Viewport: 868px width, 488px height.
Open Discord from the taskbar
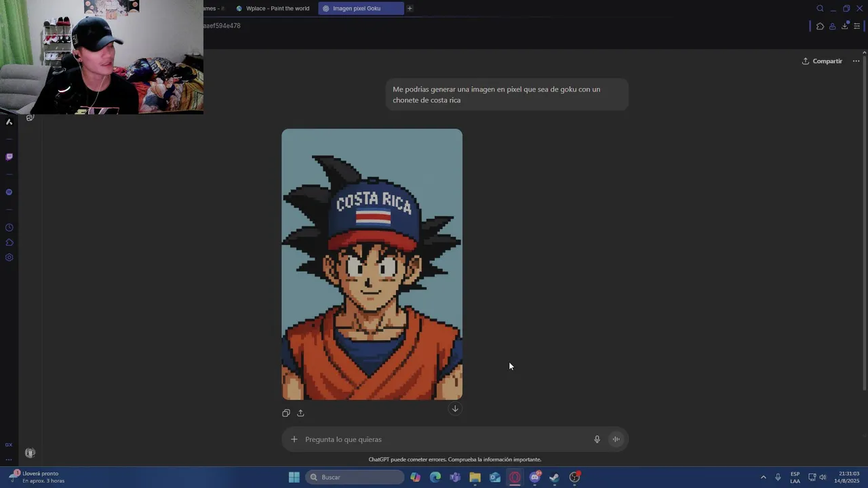(535, 477)
